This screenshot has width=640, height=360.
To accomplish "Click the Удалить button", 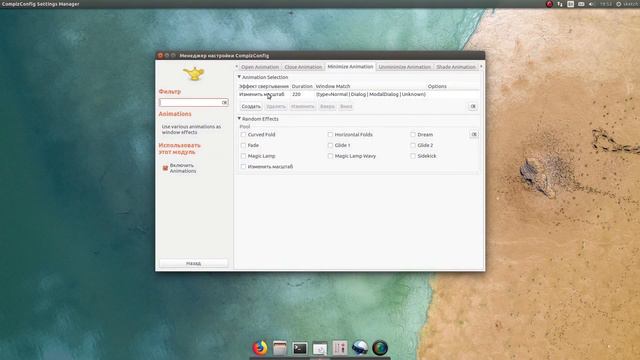I will tap(276, 107).
